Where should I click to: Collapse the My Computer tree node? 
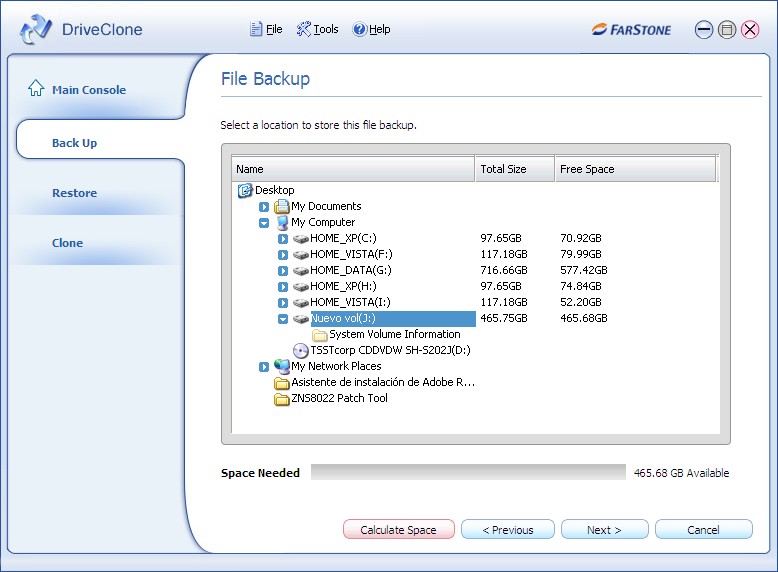point(264,223)
